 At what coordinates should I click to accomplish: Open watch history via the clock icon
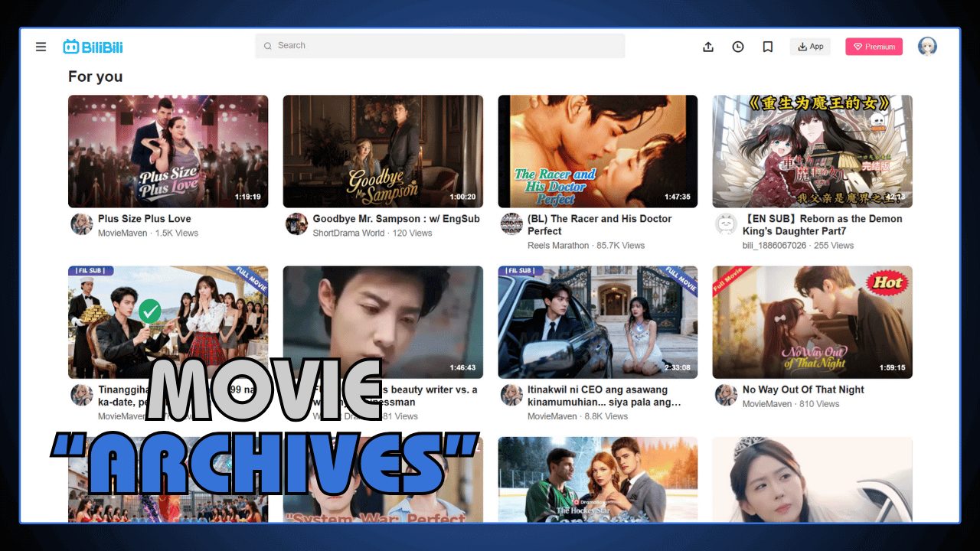737,46
